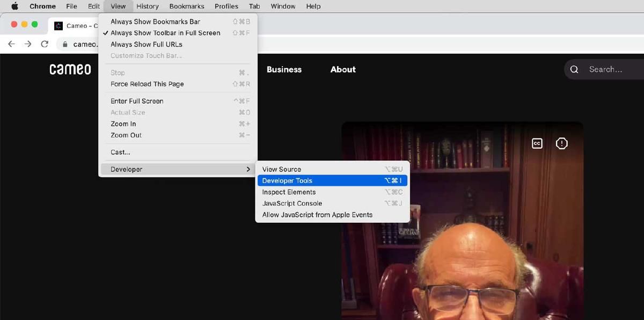Select Zoom In from View menu
This screenshot has width=644, height=320.
coord(178,124)
